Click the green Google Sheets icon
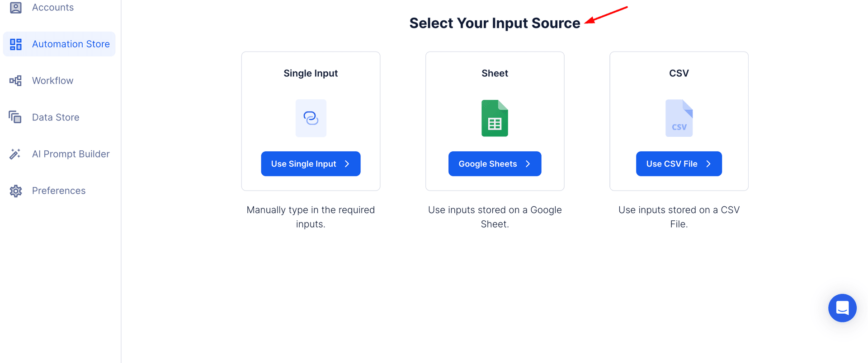The image size is (868, 363). tap(495, 118)
